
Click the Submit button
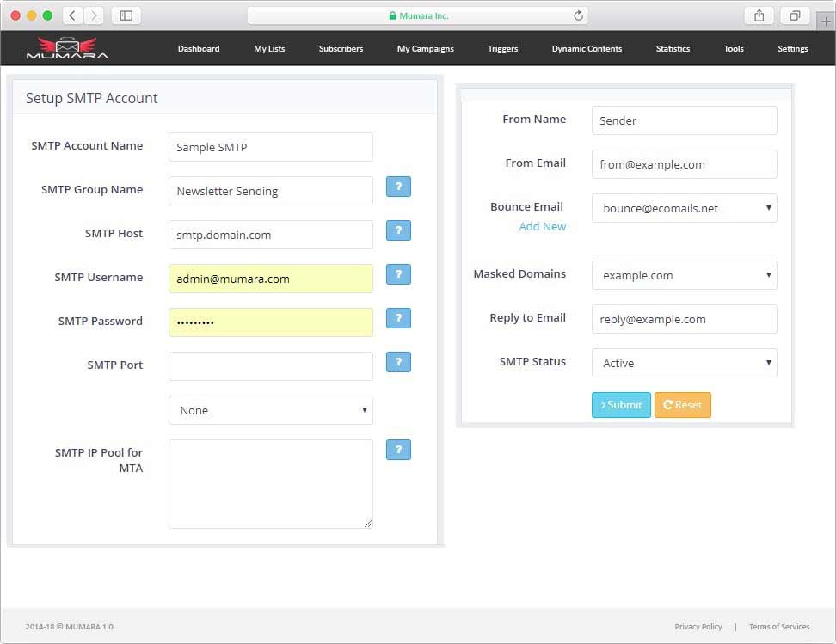click(621, 404)
